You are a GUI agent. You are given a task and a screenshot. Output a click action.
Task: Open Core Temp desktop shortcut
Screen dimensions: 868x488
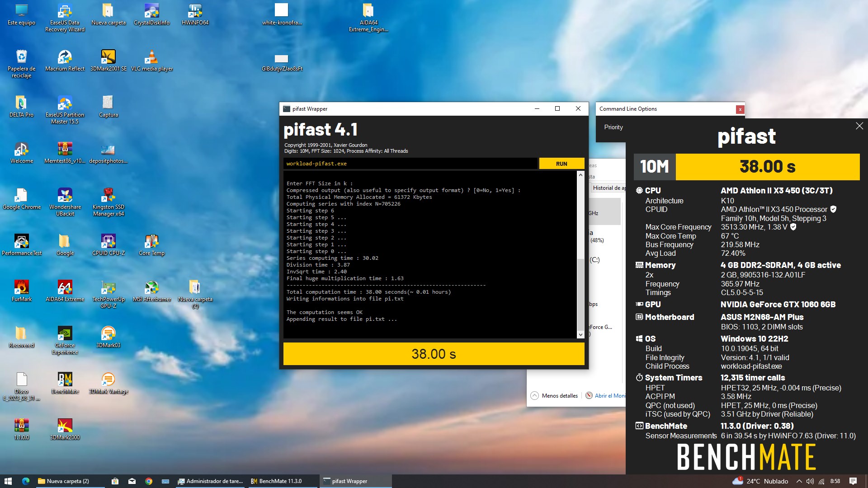point(151,245)
